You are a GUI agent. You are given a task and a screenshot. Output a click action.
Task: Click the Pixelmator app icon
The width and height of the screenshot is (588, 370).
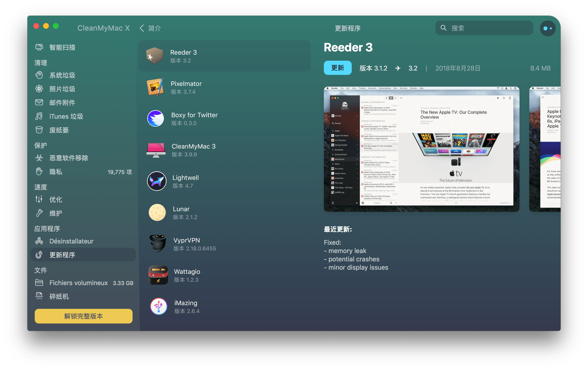[155, 87]
